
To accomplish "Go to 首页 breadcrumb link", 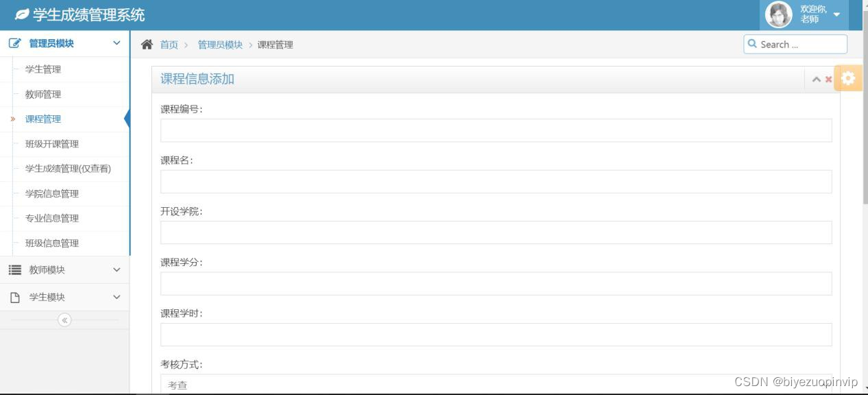I will point(169,45).
